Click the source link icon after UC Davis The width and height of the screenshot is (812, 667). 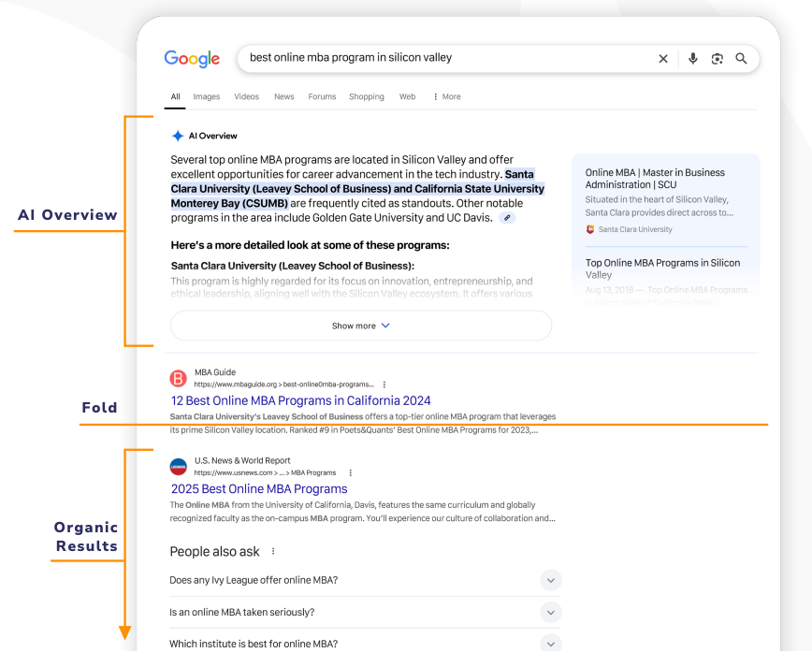pyautogui.click(x=507, y=218)
